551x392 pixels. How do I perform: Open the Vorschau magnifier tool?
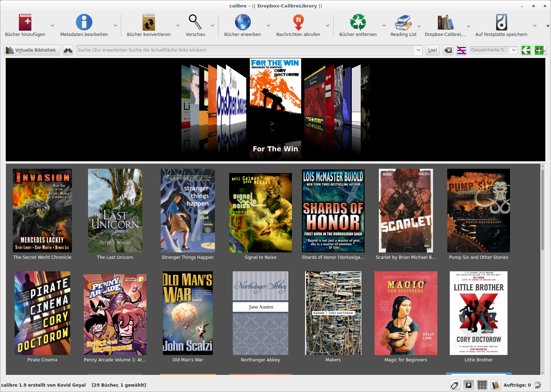click(195, 22)
